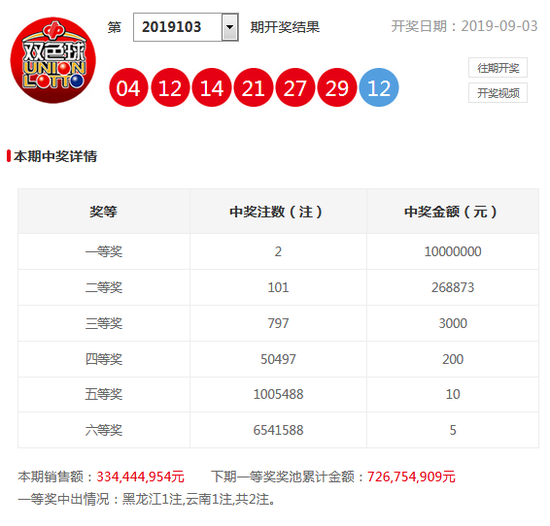Click second prize count 101
Screen dimensions: 550x526
click(278, 288)
